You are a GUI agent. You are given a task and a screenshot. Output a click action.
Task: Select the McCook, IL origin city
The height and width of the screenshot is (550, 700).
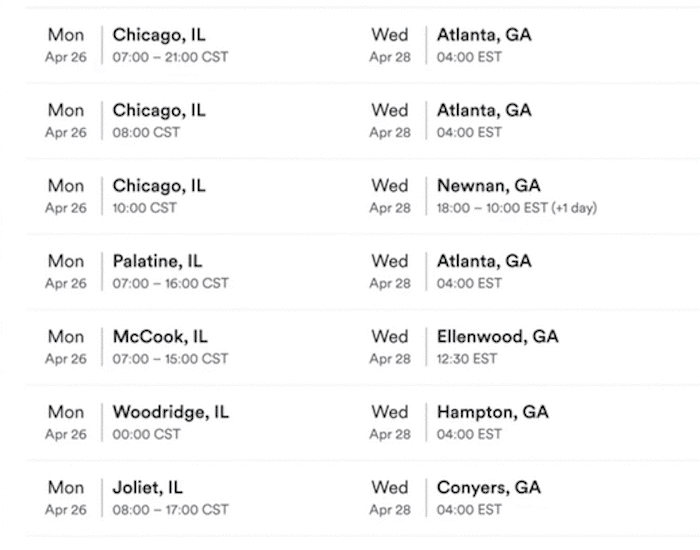[160, 336]
